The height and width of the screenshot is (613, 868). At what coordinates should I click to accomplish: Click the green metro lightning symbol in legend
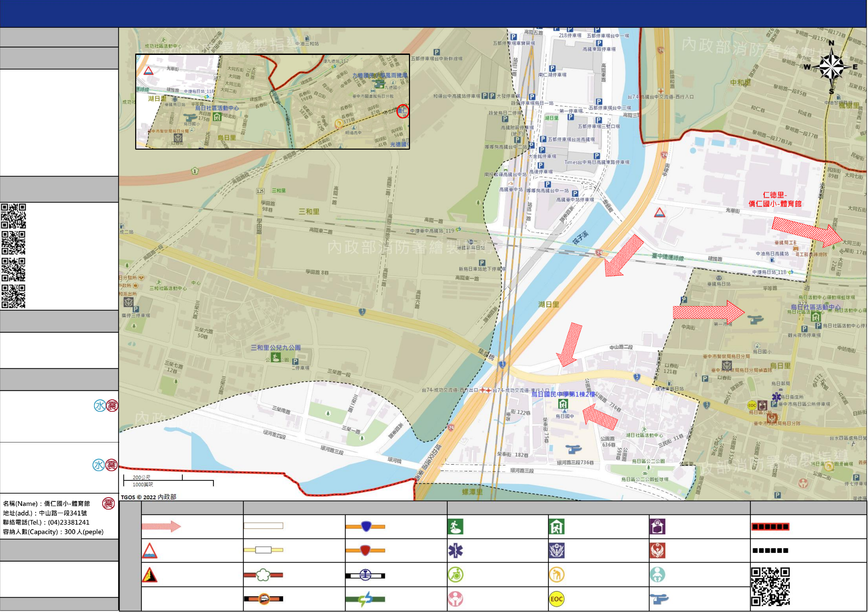coord(366,599)
